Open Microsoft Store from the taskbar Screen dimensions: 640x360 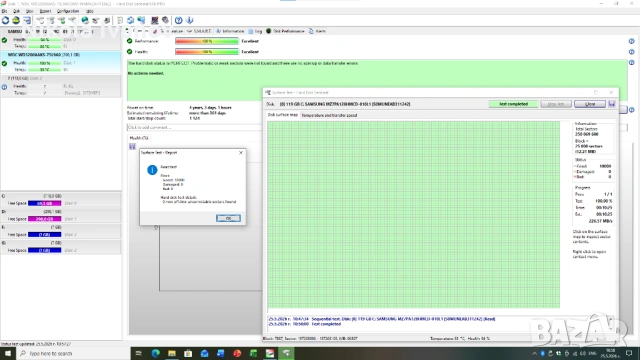[188, 353]
